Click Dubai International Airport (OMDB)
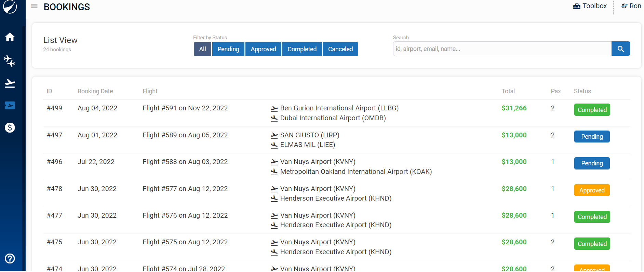Viewport: 644px width, 272px height. (x=333, y=118)
